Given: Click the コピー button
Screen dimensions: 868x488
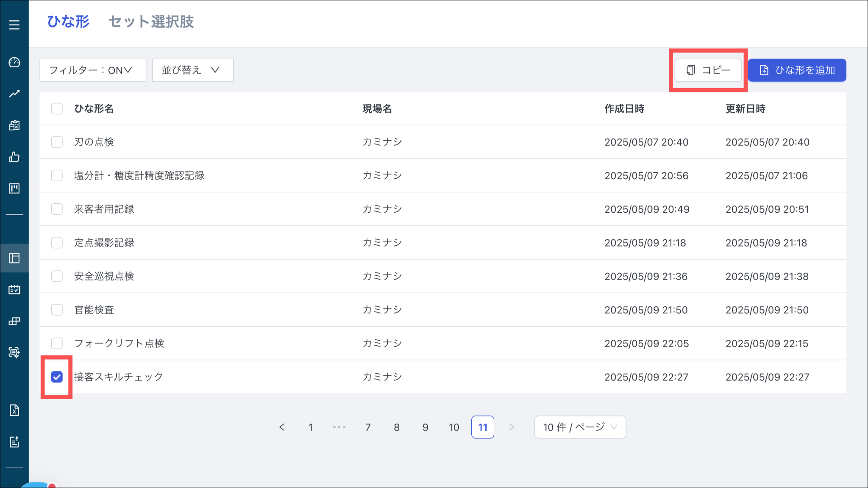Looking at the screenshot, I should (708, 70).
